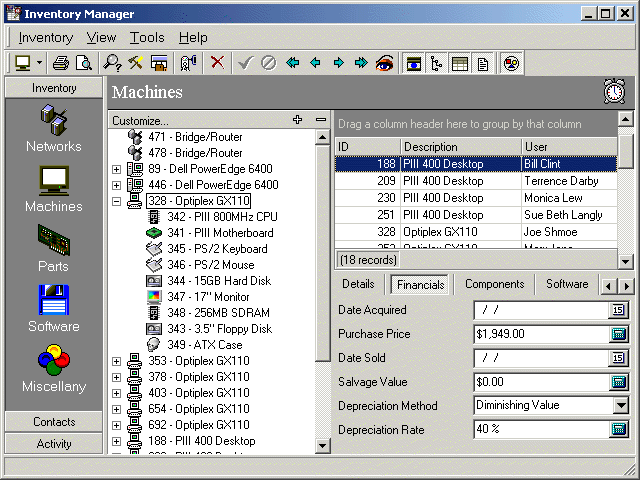The height and width of the screenshot is (480, 640).
Task: Click the checkmark post toolbar icon
Action: point(245,63)
